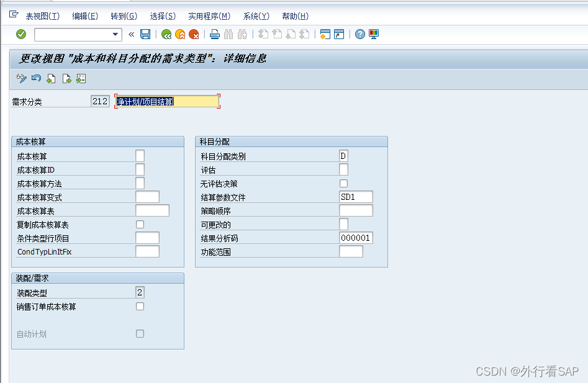Collapse the command field with the double-arrow icon
The image size is (588, 383).
pos(131,35)
